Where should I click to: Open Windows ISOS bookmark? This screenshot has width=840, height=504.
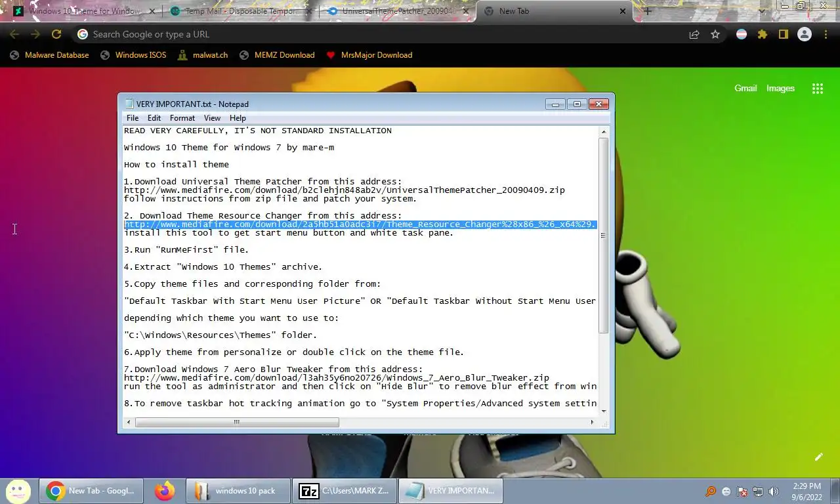tap(133, 55)
